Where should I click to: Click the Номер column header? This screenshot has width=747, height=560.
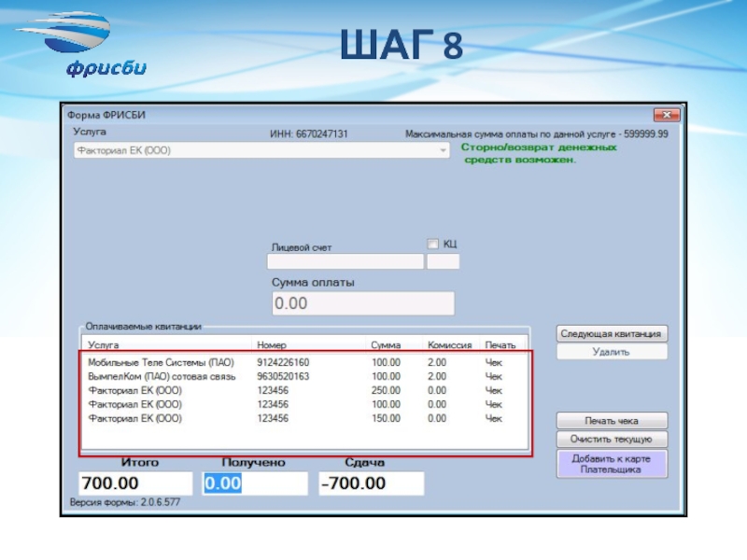272,344
